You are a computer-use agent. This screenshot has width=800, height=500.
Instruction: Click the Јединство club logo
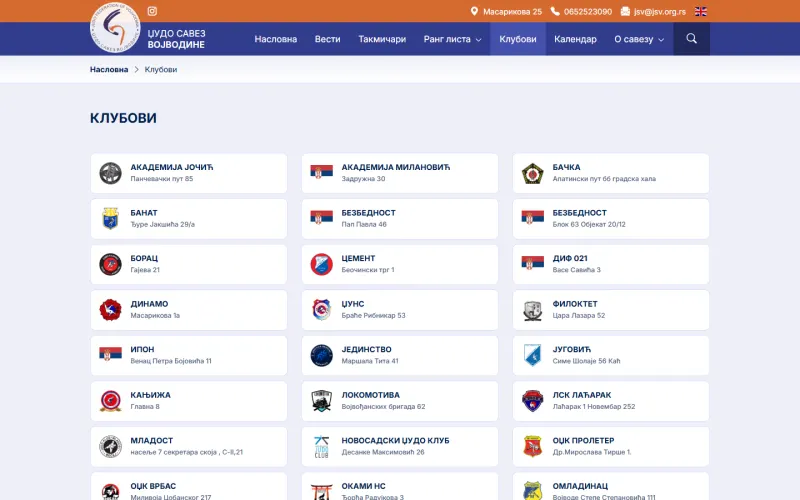pos(321,355)
